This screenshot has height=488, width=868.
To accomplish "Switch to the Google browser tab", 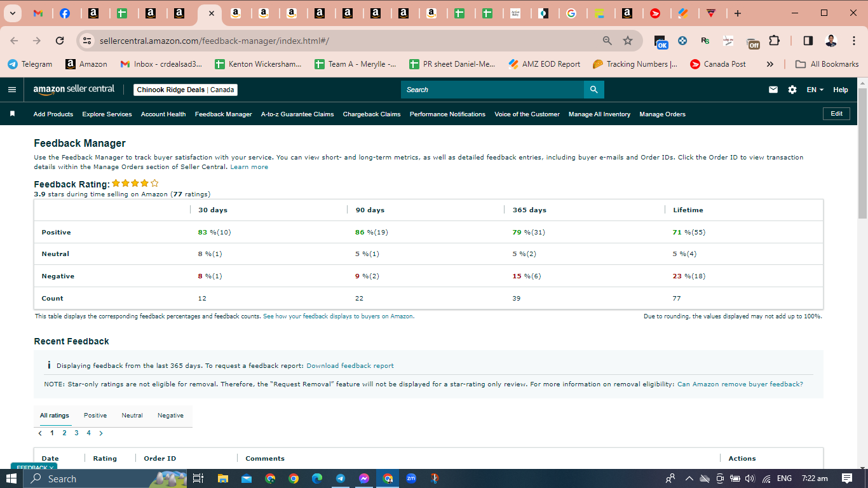I will pos(571,13).
